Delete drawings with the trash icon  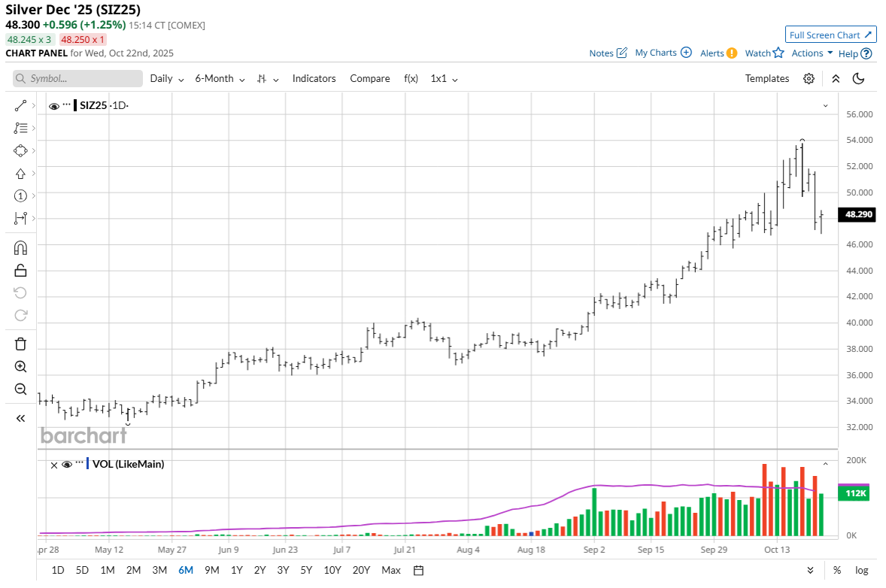click(x=20, y=344)
